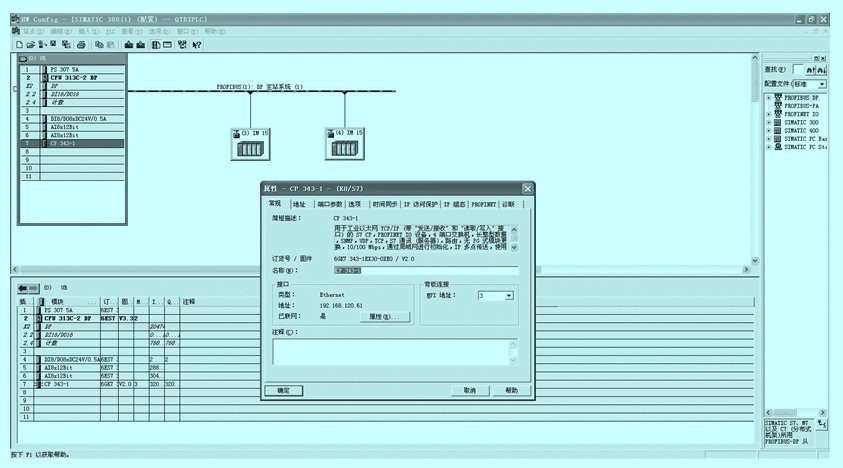Open the PLC menu
Viewport: 843px width, 468px height.
coord(111,32)
